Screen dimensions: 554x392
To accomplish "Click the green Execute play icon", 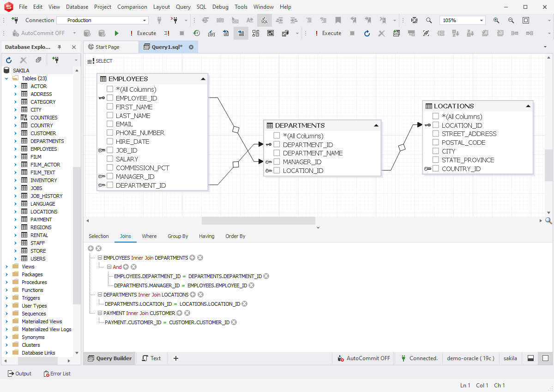I will coord(116,33).
